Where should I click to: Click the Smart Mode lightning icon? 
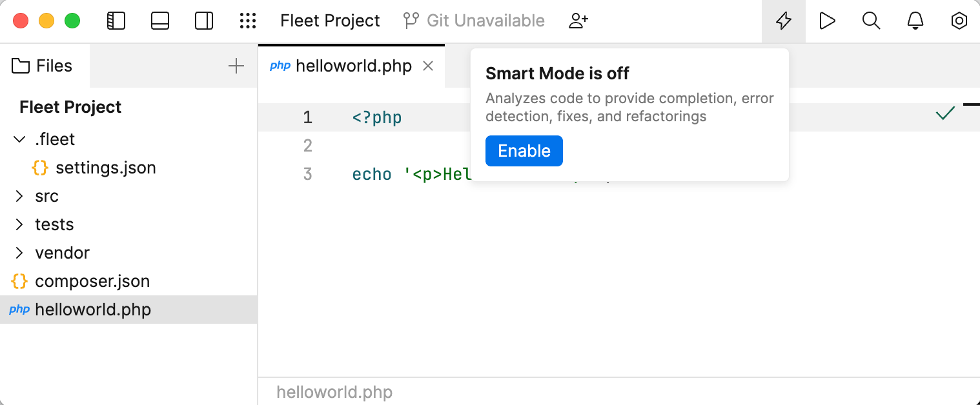point(783,21)
